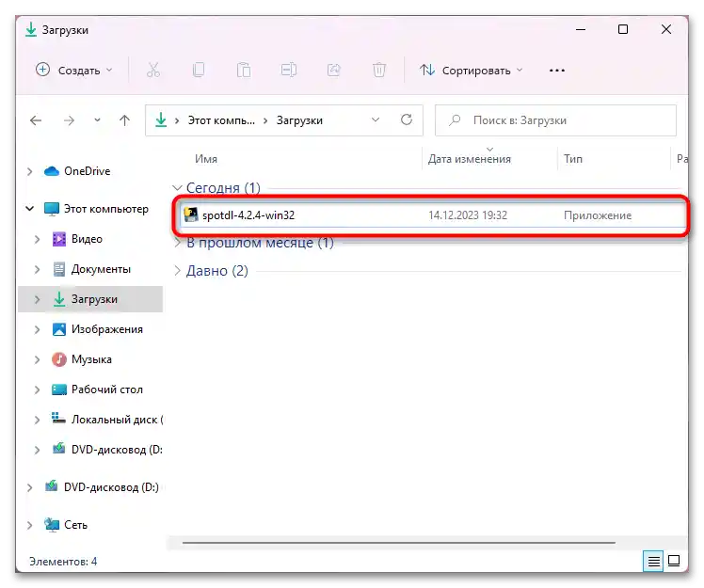The width and height of the screenshot is (704, 588).
Task: Select Рабочий стол in navigation pane
Action: tap(107, 389)
